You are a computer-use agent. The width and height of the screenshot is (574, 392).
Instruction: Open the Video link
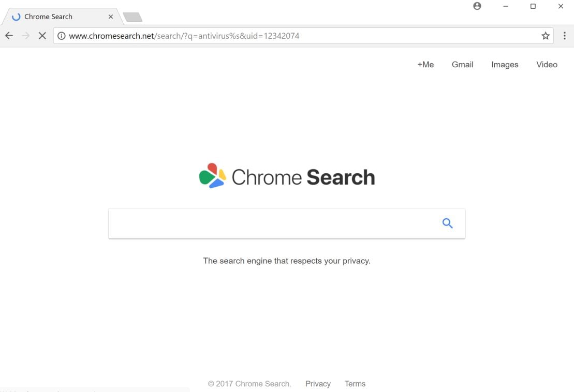coord(547,65)
